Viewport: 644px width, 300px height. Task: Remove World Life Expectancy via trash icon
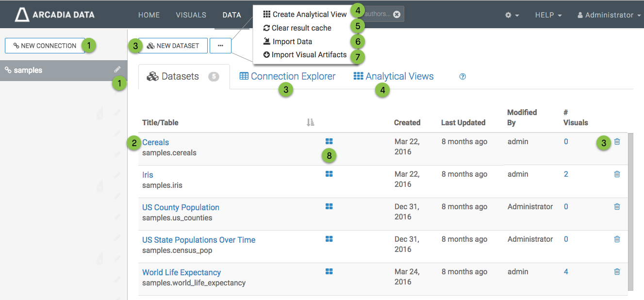617,272
